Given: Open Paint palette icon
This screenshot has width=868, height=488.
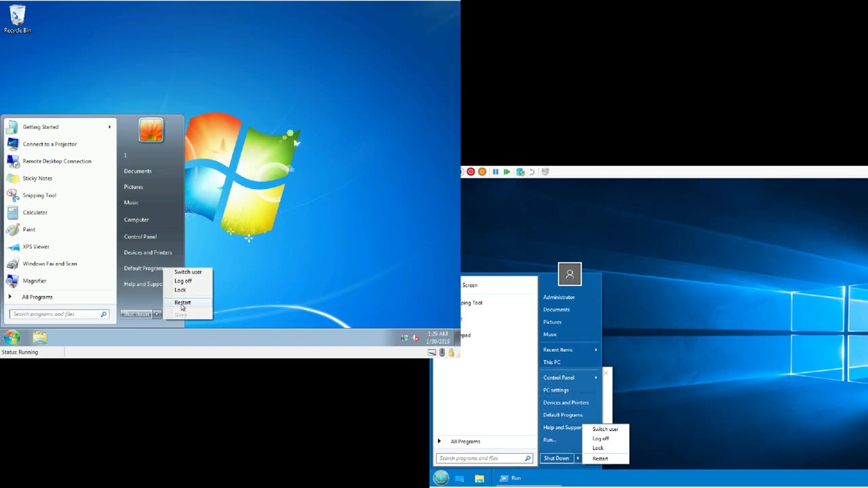Looking at the screenshot, I should pos(12,229).
